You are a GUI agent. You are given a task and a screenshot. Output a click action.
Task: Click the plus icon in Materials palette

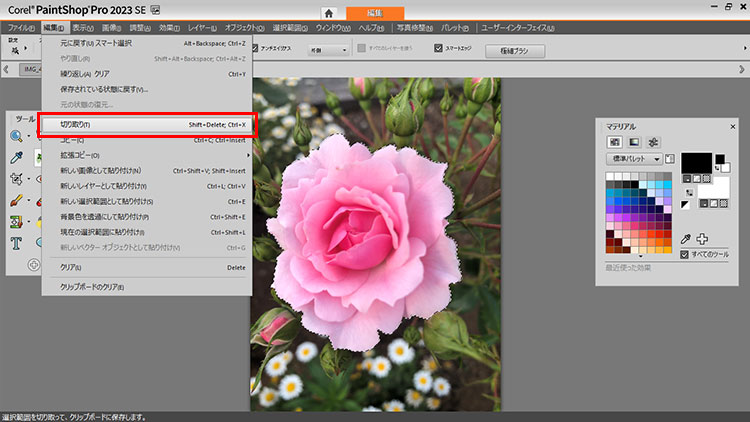702,239
